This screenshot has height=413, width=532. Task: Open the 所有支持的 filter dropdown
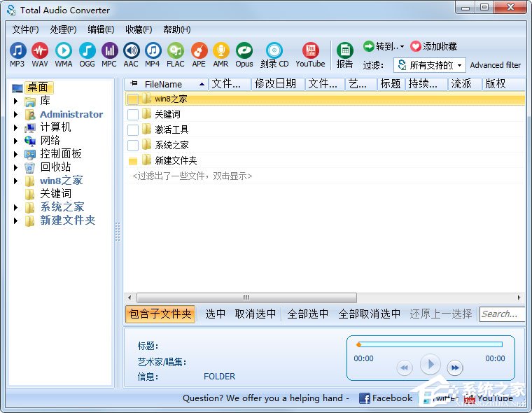[x=430, y=65]
